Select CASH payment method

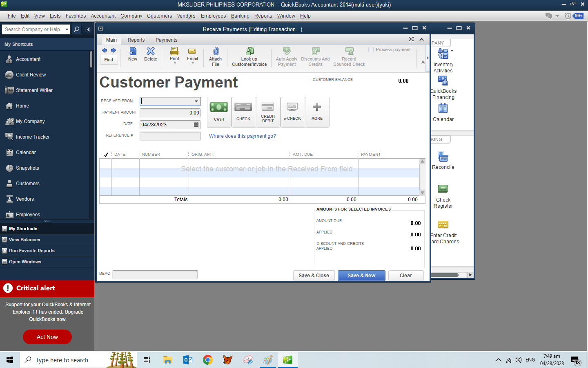[219, 112]
